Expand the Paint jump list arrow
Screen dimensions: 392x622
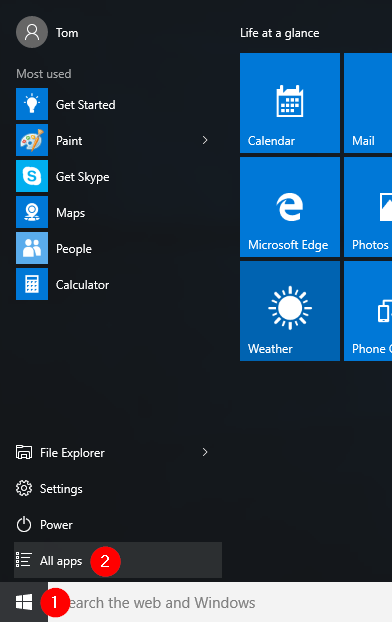[205, 140]
